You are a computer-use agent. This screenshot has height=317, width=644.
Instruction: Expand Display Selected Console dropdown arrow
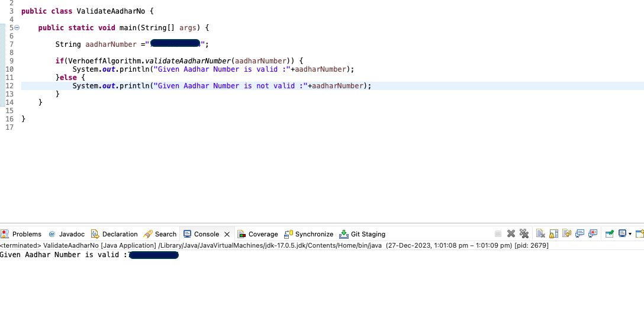pos(630,234)
